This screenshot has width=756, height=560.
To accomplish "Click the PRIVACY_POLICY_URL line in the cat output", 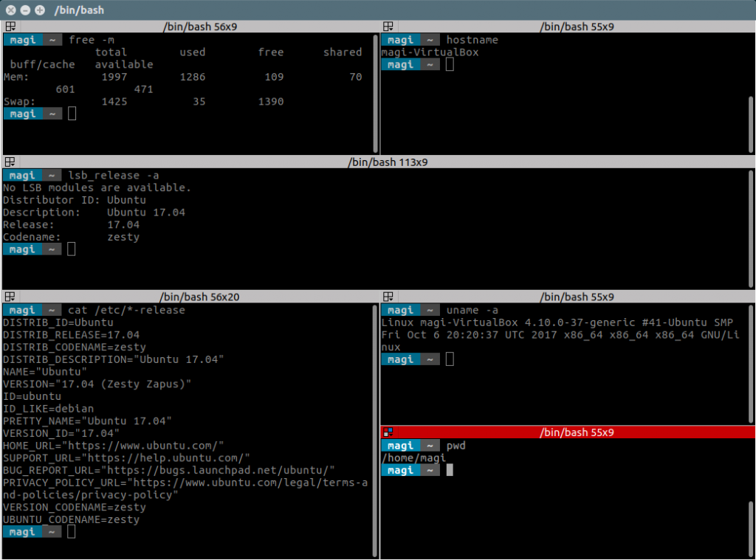I will (185, 483).
